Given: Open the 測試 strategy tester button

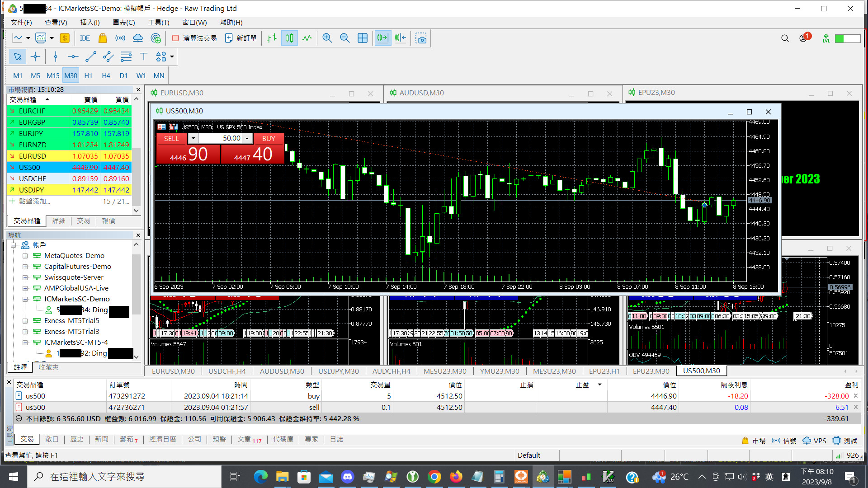Looking at the screenshot, I should 845,441.
